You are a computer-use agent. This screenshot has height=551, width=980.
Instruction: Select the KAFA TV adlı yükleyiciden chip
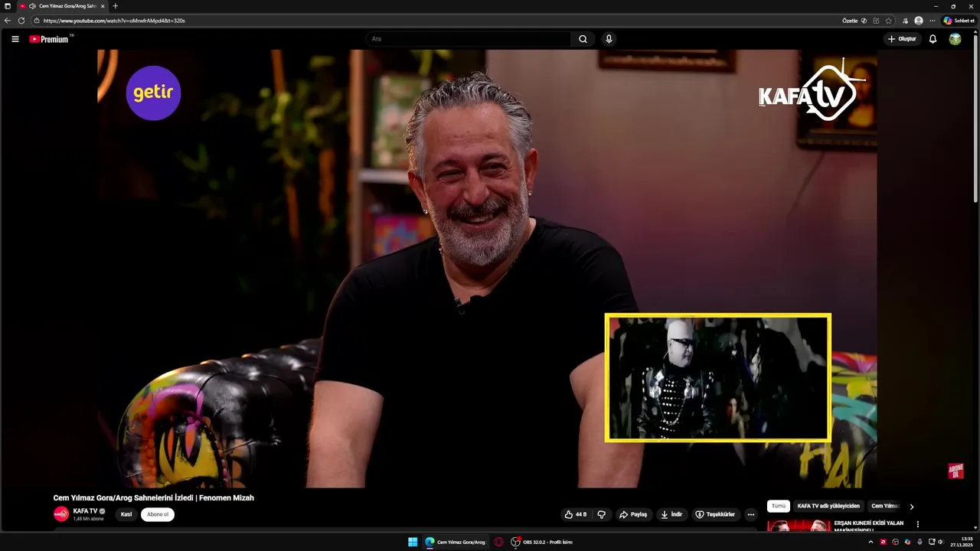click(828, 506)
